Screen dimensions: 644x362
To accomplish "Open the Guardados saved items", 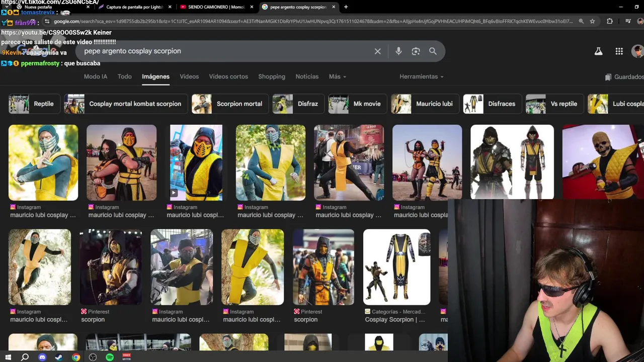I will coord(624,77).
